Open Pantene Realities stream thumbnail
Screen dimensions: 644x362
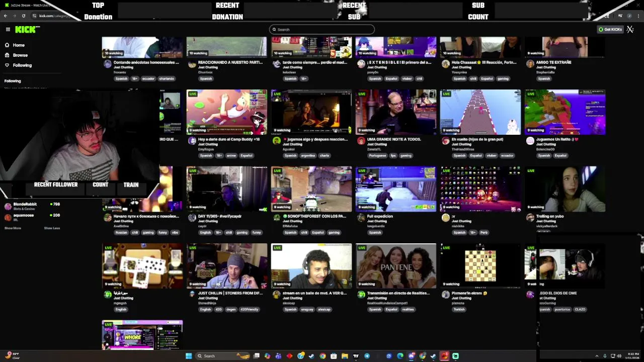[396, 266]
